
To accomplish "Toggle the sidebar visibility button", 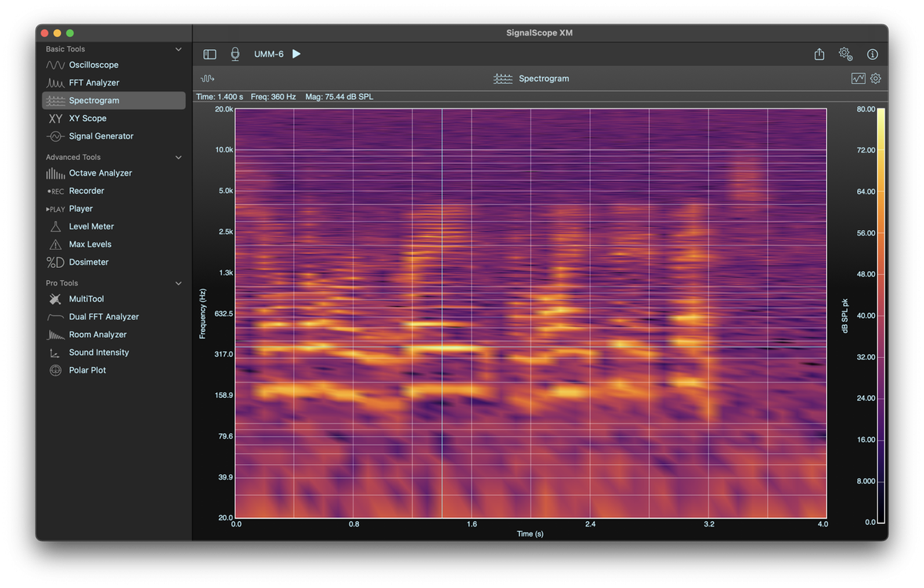I will point(209,54).
